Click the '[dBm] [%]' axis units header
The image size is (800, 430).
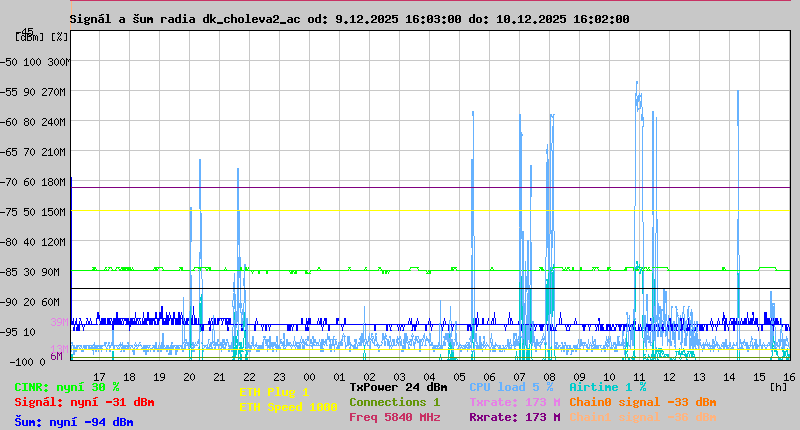point(41,37)
